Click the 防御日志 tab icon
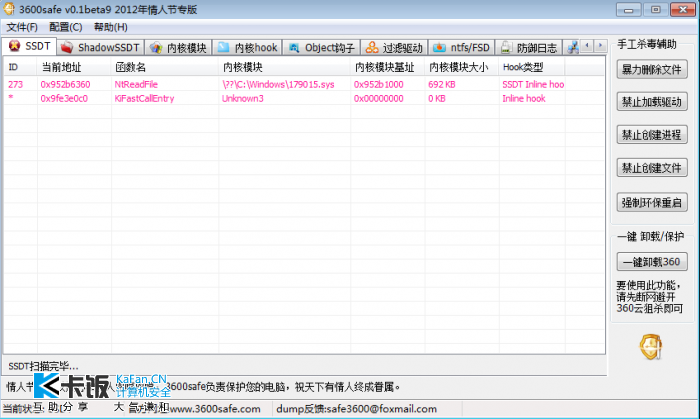 (x=506, y=47)
